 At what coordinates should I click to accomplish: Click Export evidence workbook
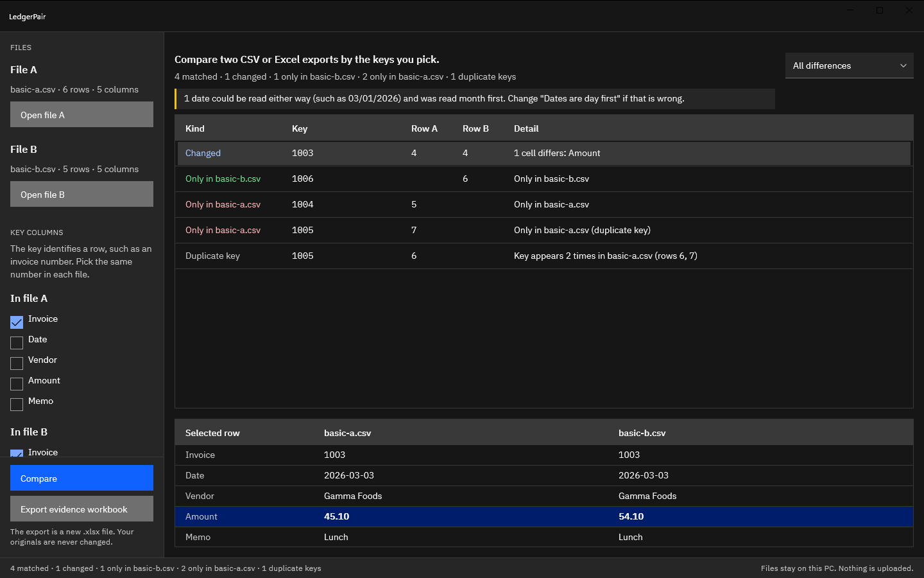pos(81,509)
